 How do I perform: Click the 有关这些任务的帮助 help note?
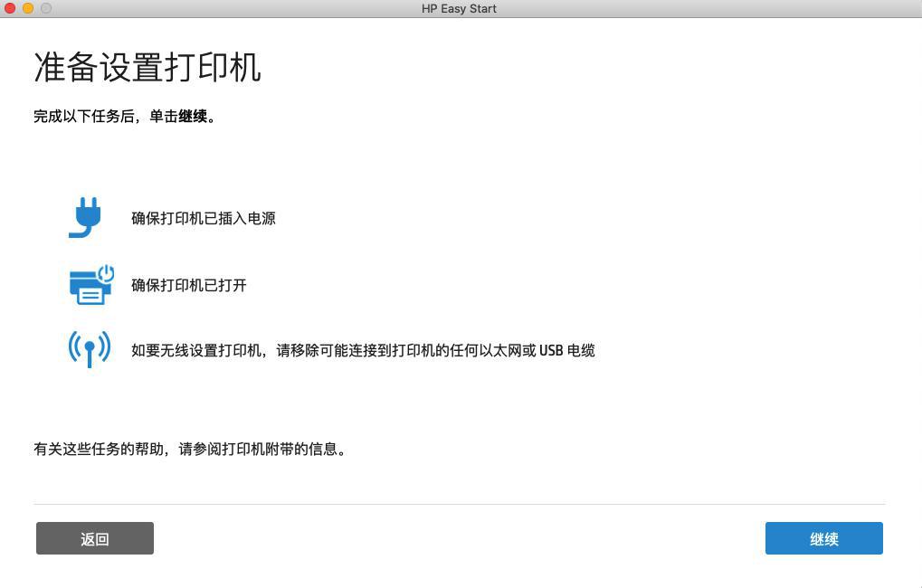tap(189, 450)
